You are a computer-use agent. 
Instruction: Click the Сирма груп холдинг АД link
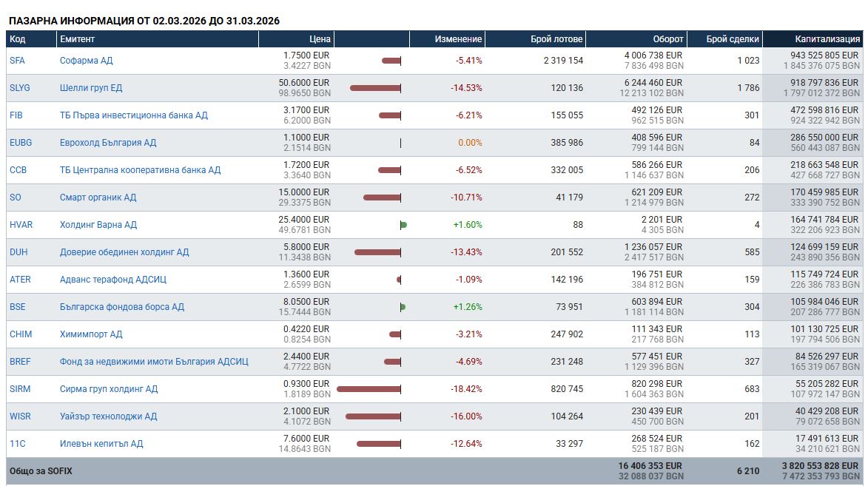pyautogui.click(x=109, y=389)
